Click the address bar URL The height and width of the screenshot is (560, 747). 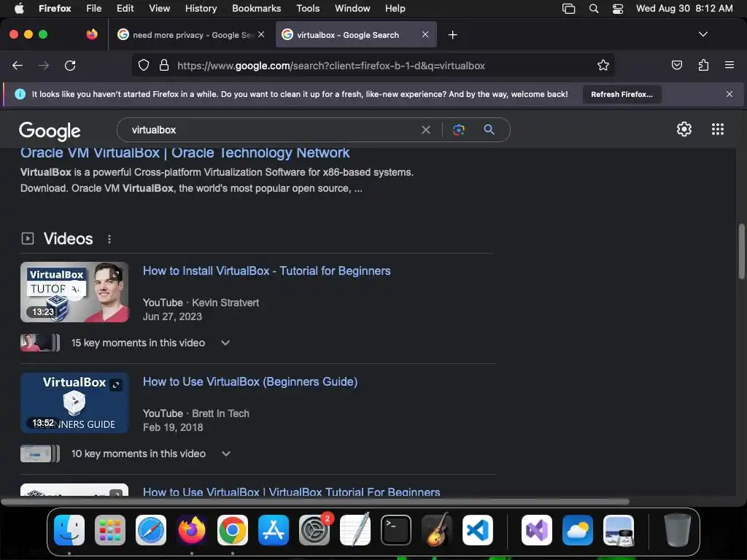[x=331, y=66]
